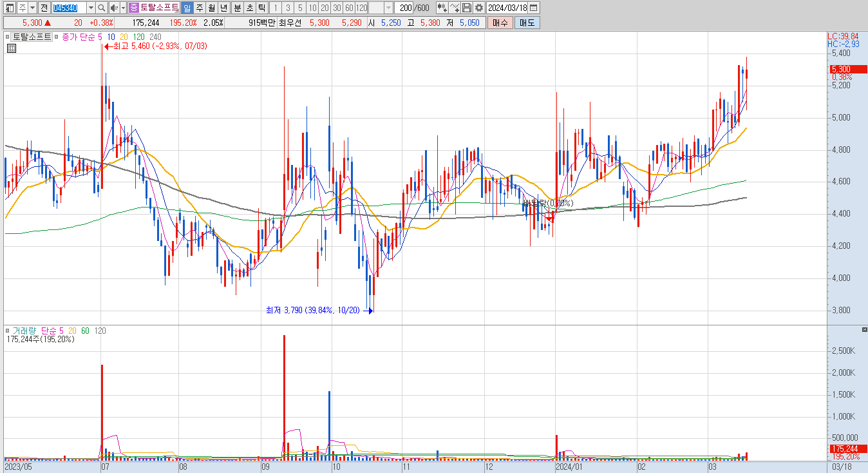Click the 최우선 best quote label

click(x=290, y=23)
